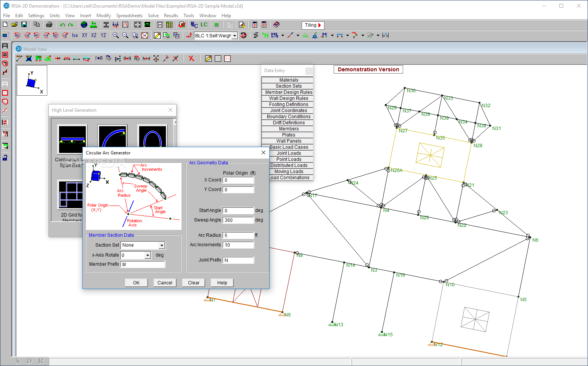Viewport: 588px width, 366px height.
Task: Select the 2D Grid thumbnail in High Level Generation
Action: 71,194
